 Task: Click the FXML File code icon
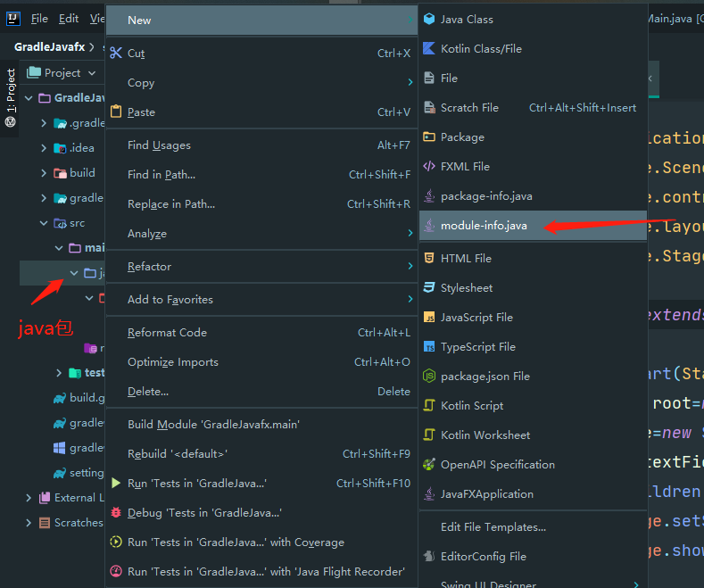pos(429,167)
